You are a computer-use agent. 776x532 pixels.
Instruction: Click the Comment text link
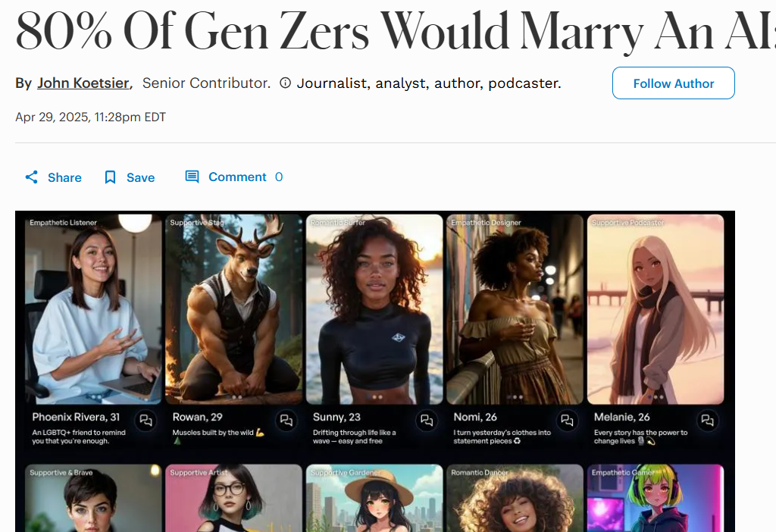pos(237,177)
